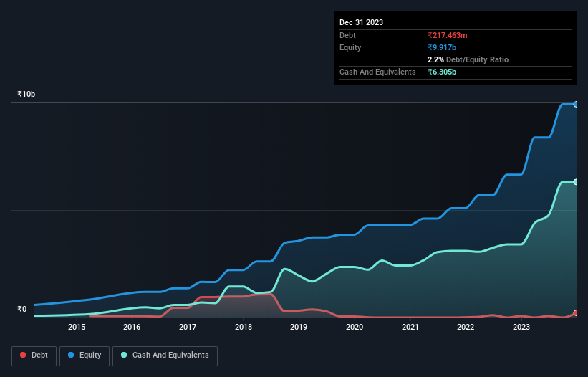This screenshot has height=377, width=588.
Task: Click the 2022 x-axis label
Action: click(x=466, y=327)
